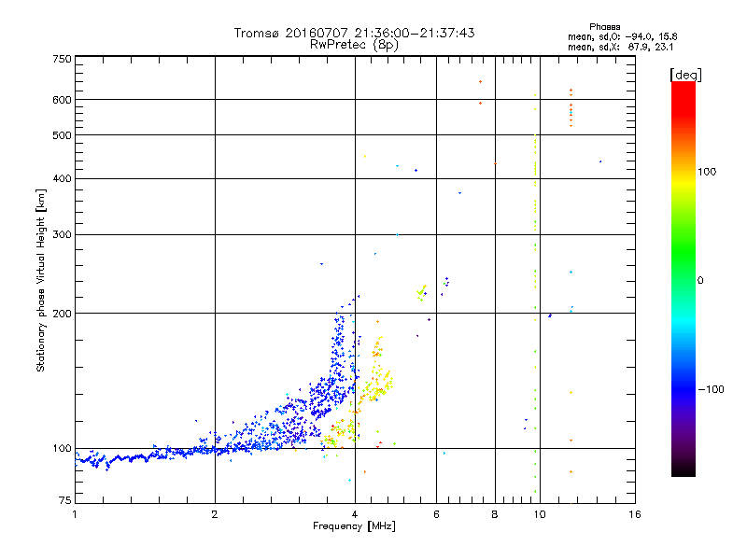Click the colorbar tick label '100'
Screen dimensions: 747x560
pyautogui.click(x=707, y=172)
